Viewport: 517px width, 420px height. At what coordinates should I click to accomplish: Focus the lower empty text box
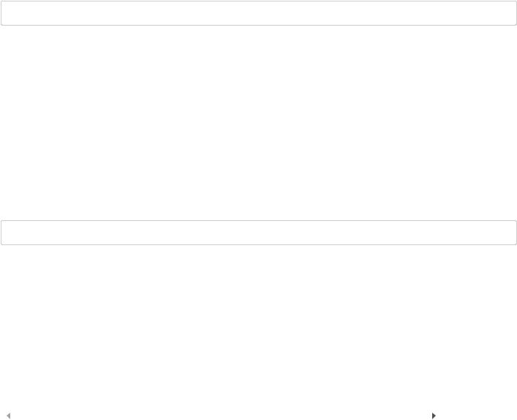coord(259,233)
